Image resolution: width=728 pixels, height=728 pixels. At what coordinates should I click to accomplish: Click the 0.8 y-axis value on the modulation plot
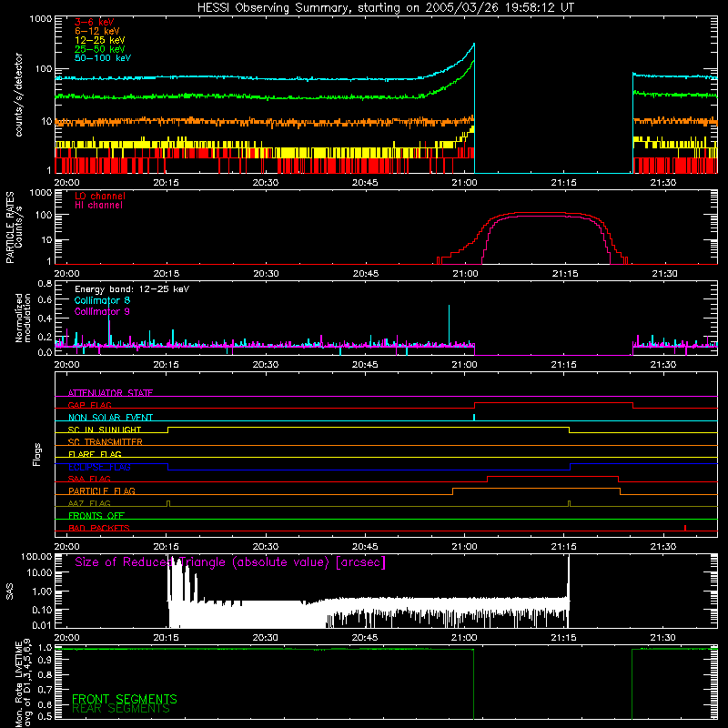[45, 283]
